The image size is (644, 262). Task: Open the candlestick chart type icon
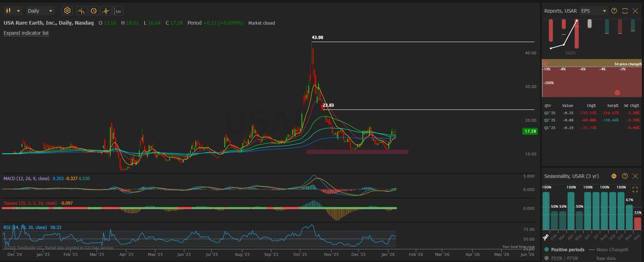pyautogui.click(x=9, y=11)
